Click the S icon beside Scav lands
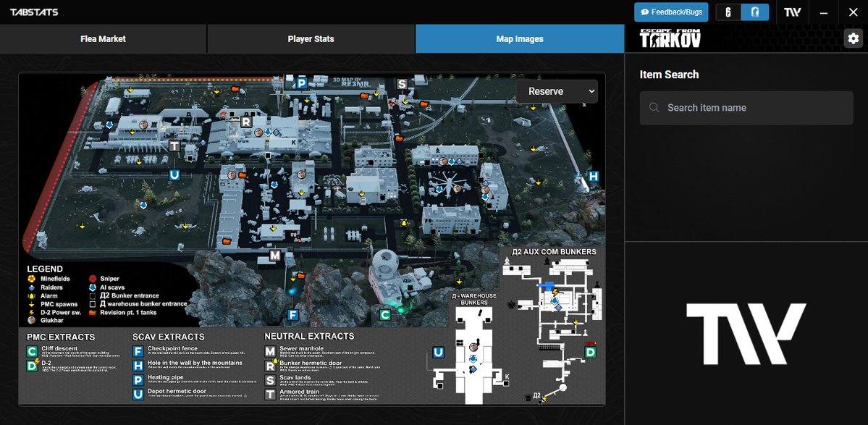 270,379
